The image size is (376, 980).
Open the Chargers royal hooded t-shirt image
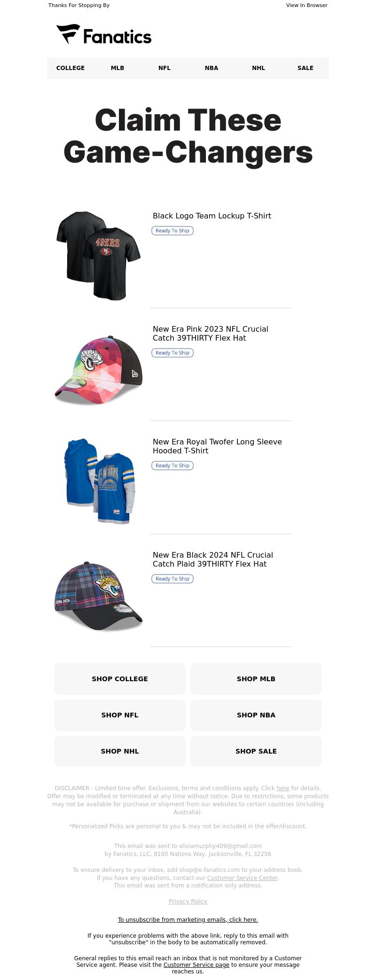100,482
